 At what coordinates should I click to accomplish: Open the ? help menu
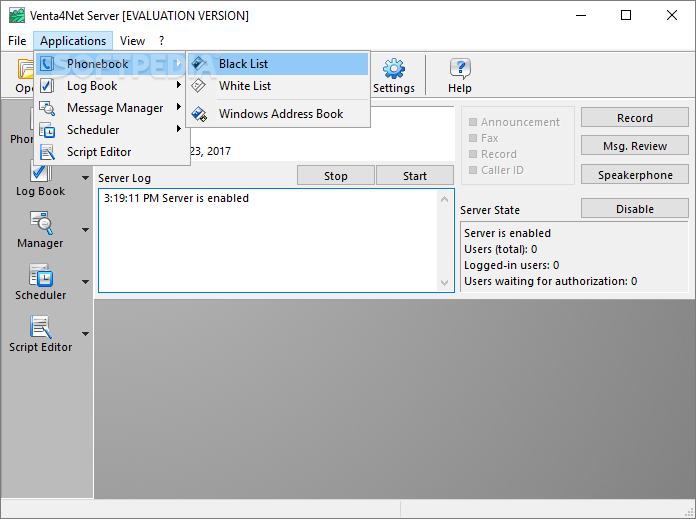click(x=162, y=41)
